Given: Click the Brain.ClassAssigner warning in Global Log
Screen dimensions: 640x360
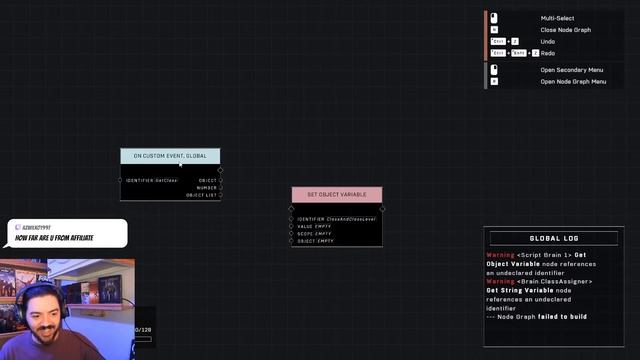Looking at the screenshot, I should [x=539, y=295].
